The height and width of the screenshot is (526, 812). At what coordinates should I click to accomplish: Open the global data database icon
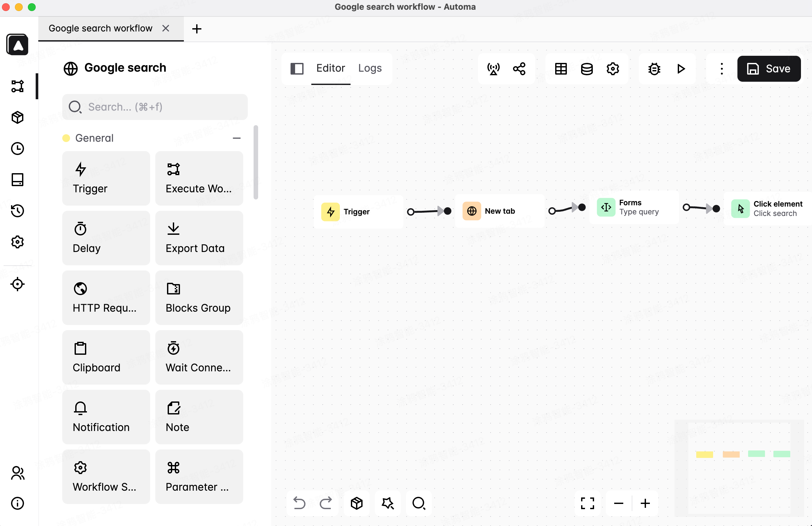[x=587, y=68]
